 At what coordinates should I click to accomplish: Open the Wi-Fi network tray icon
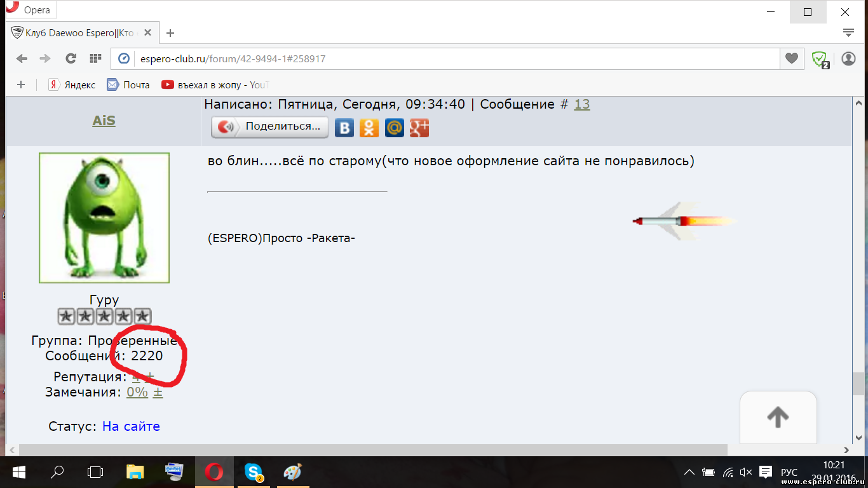[728, 472]
